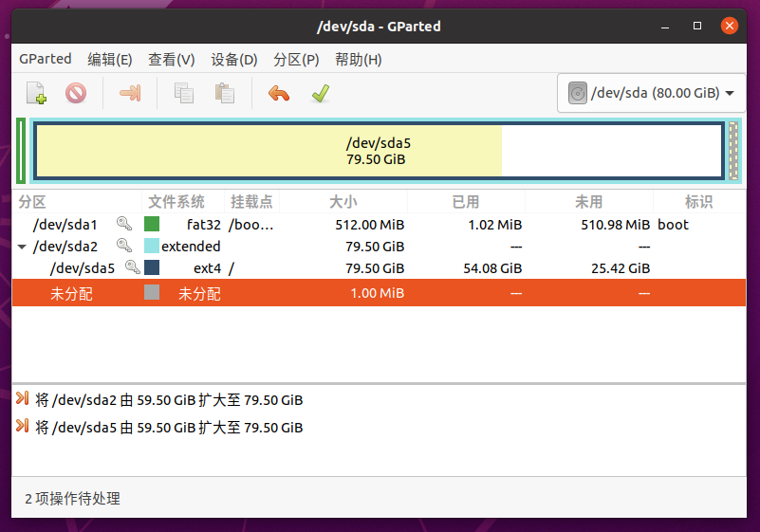Click the dark blue ext4 color swatch
Image resolution: width=760 pixels, height=532 pixels.
pos(152,267)
